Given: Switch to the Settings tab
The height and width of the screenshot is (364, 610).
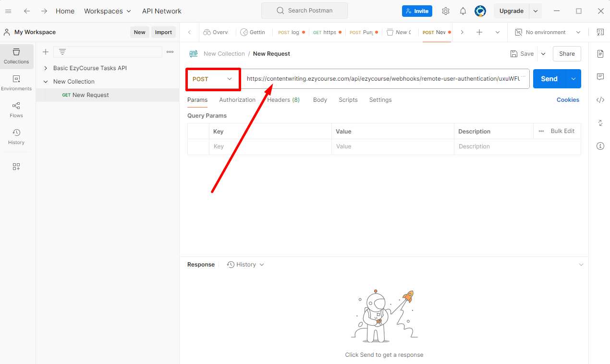Looking at the screenshot, I should [380, 100].
